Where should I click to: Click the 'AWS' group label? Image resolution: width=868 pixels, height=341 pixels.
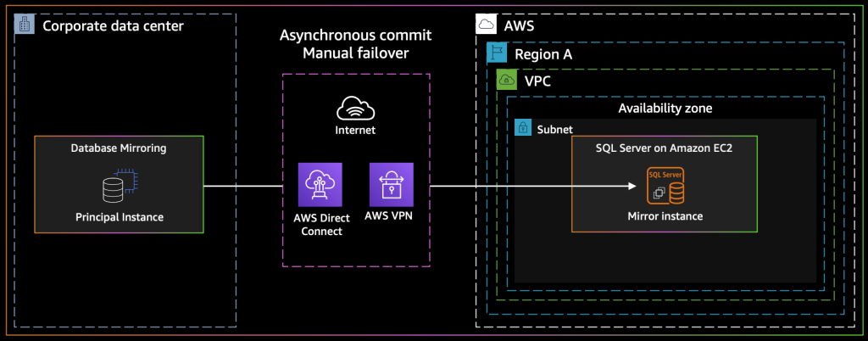pos(519,25)
